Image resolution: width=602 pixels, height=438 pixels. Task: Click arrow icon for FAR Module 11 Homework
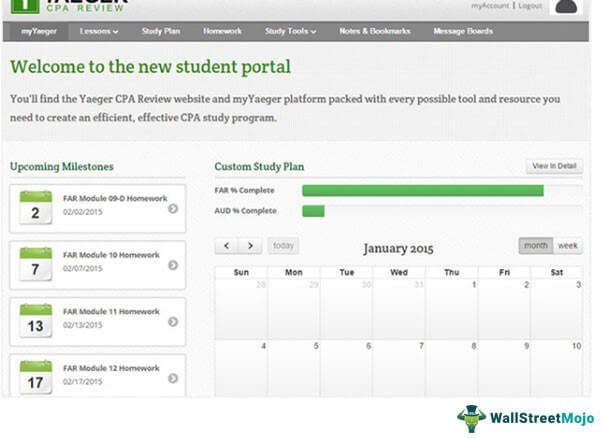[x=173, y=322]
